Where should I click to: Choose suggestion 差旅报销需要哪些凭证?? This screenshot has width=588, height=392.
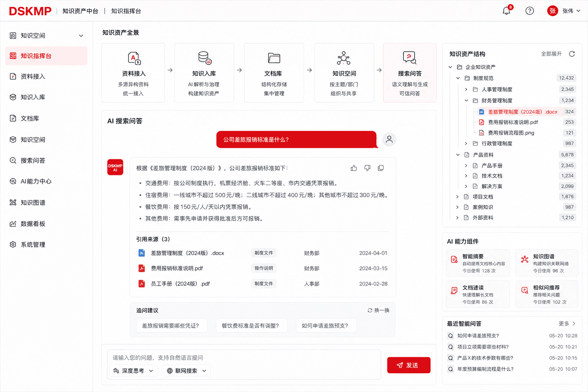tap(171, 325)
